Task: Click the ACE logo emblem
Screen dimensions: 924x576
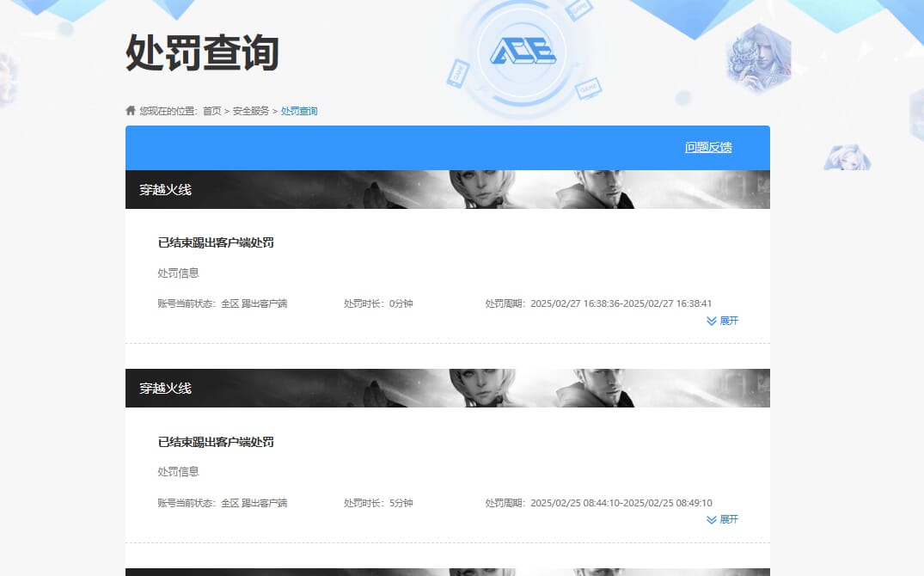Action: [523, 52]
